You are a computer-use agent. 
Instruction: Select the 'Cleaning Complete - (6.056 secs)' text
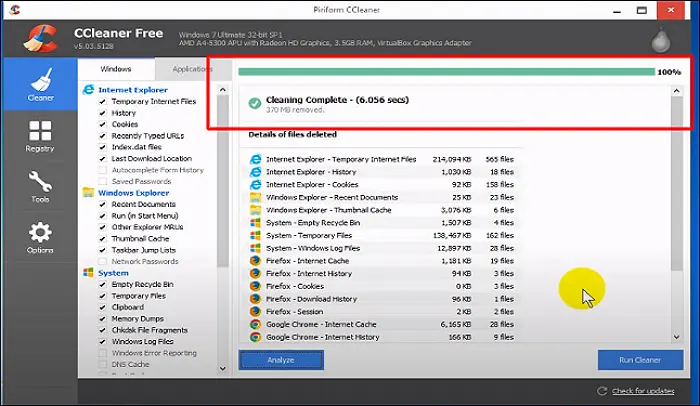tap(338, 100)
